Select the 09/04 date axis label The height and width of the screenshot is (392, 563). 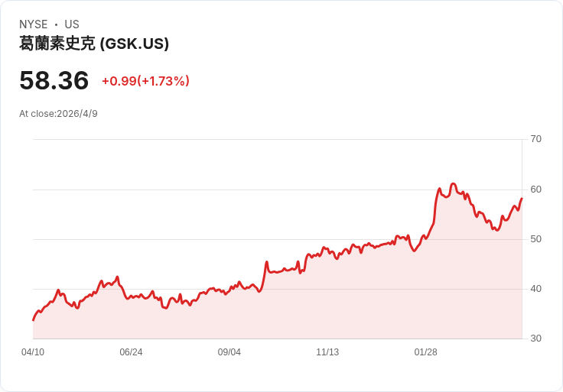[x=229, y=352]
